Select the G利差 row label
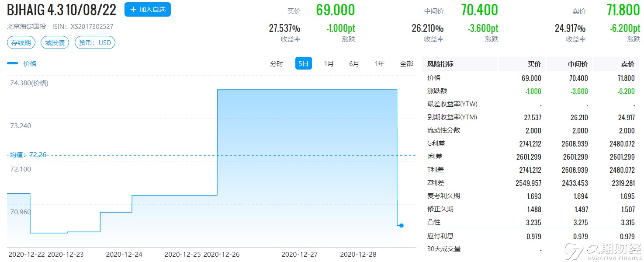The width and height of the screenshot is (644, 262). coord(436,143)
